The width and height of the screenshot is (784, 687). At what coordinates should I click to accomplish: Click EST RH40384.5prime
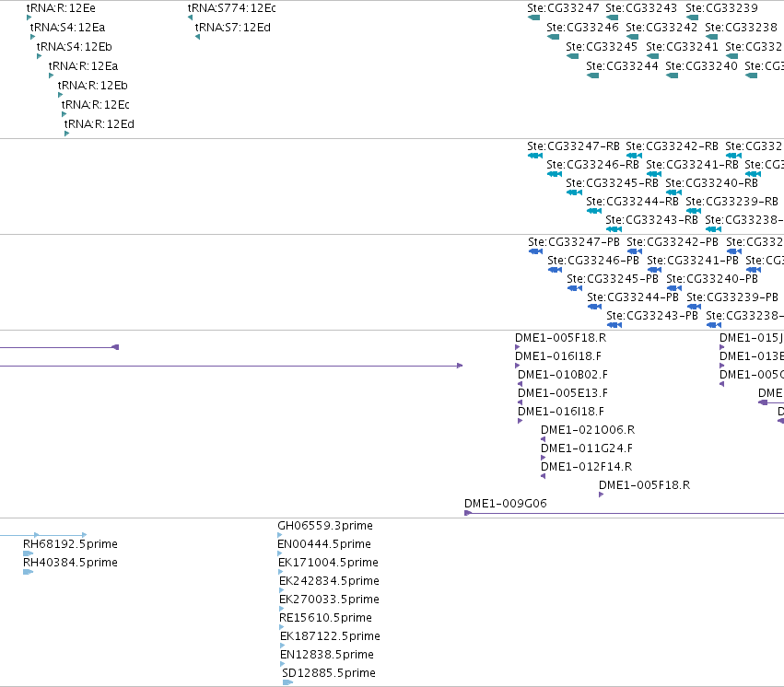(71, 563)
